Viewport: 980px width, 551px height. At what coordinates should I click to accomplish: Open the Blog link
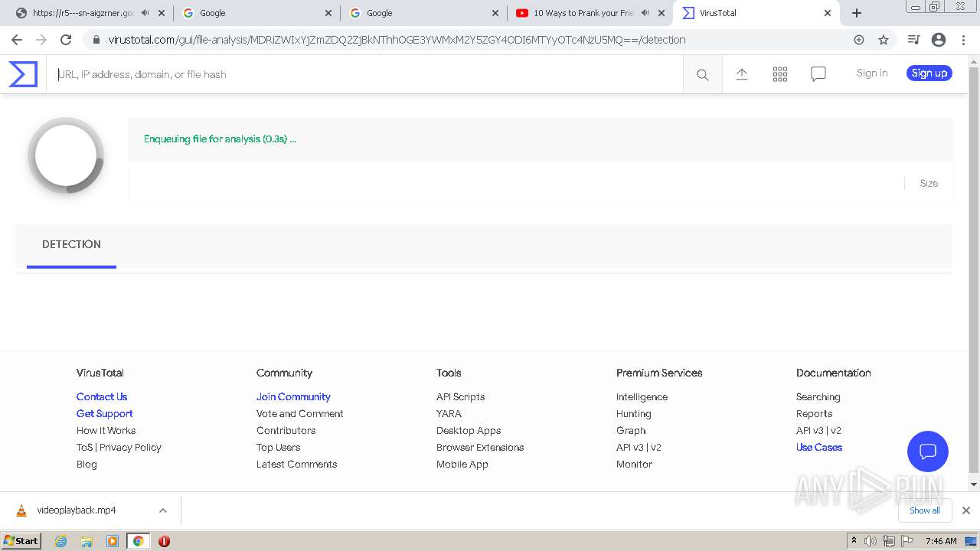tap(87, 464)
